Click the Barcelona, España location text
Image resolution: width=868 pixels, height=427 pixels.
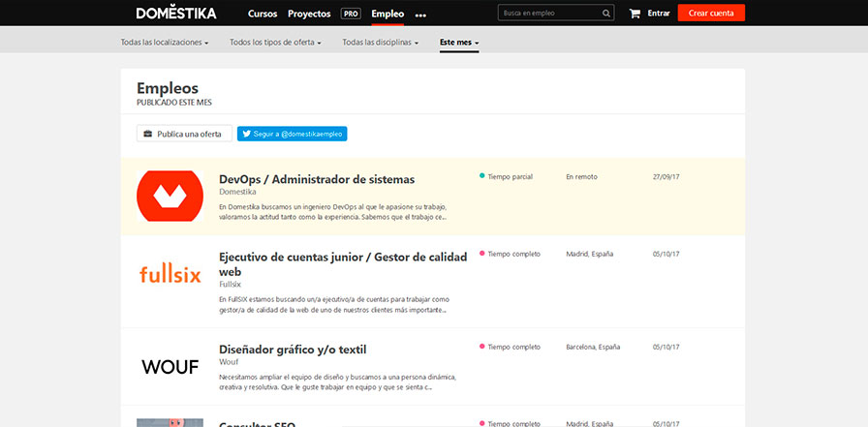[x=593, y=348]
